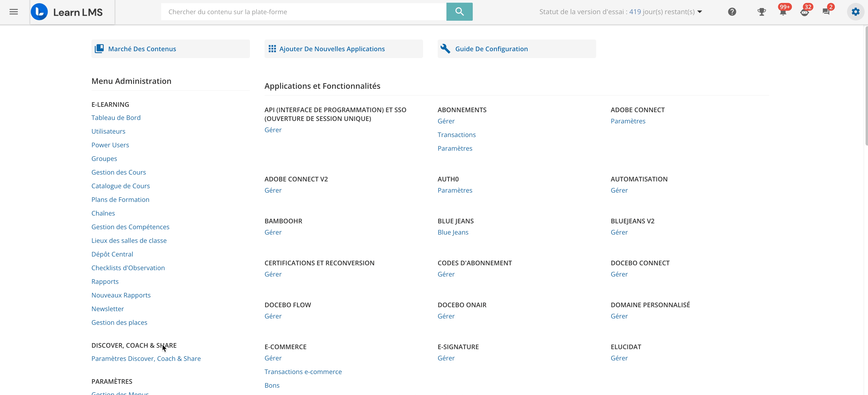Open Groupes
This screenshot has height=395, width=868.
point(104,159)
